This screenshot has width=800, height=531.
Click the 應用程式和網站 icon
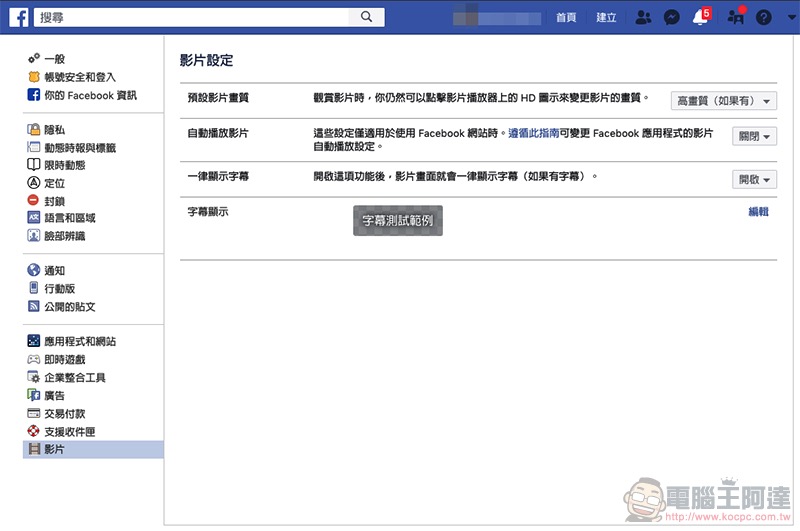[x=34, y=340]
